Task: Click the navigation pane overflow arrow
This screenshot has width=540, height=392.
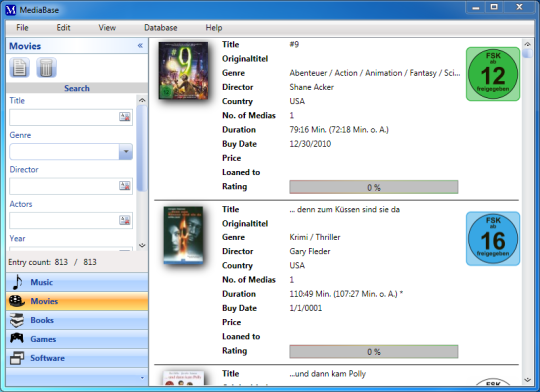Action: click(x=142, y=378)
